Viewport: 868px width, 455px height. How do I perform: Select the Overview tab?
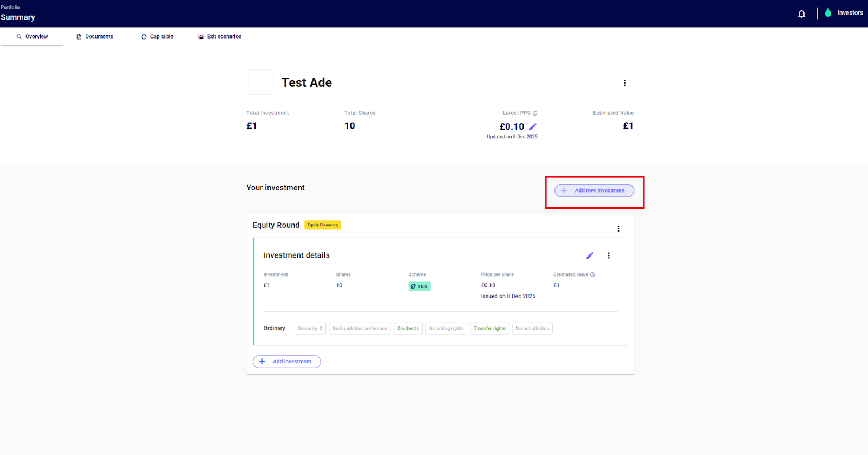click(x=32, y=37)
